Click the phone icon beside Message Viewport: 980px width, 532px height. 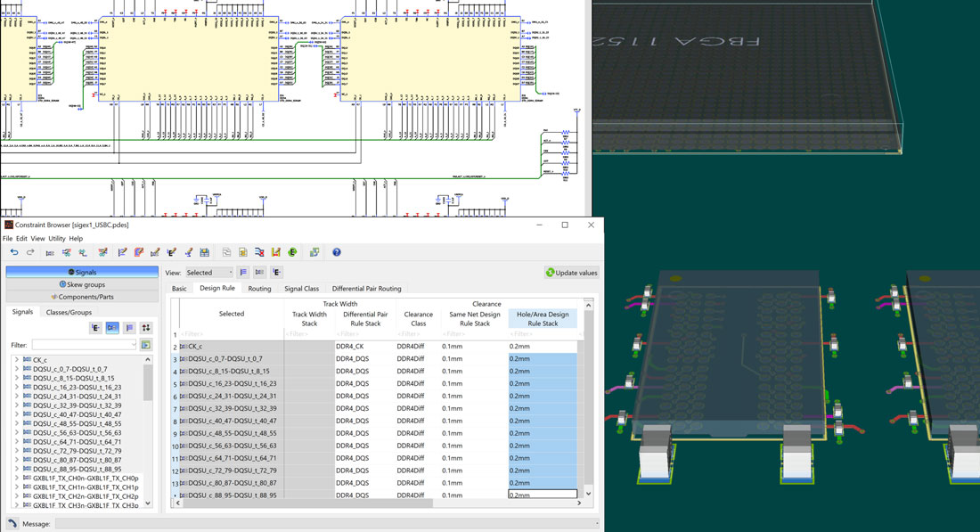(x=12, y=524)
